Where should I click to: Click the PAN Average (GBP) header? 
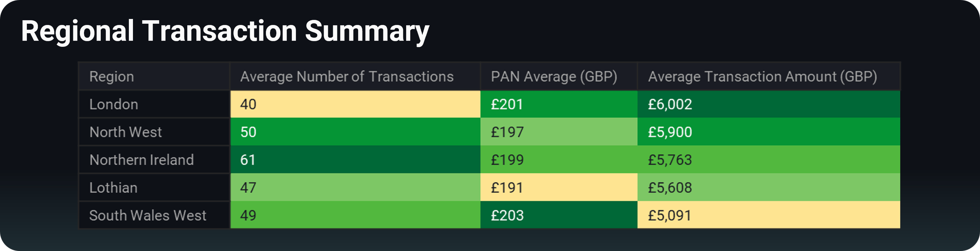[554, 77]
